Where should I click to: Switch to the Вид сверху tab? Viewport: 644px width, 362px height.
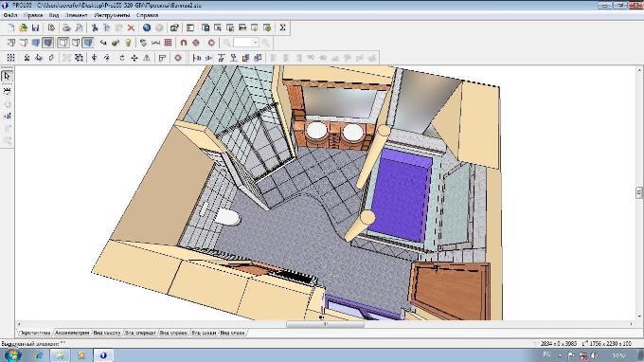click(107, 333)
